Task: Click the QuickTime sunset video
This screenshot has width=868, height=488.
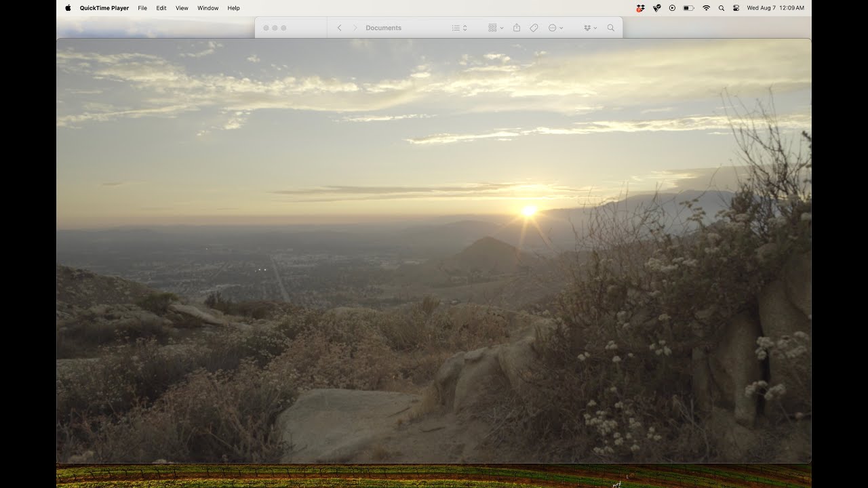Action: pyautogui.click(x=434, y=251)
